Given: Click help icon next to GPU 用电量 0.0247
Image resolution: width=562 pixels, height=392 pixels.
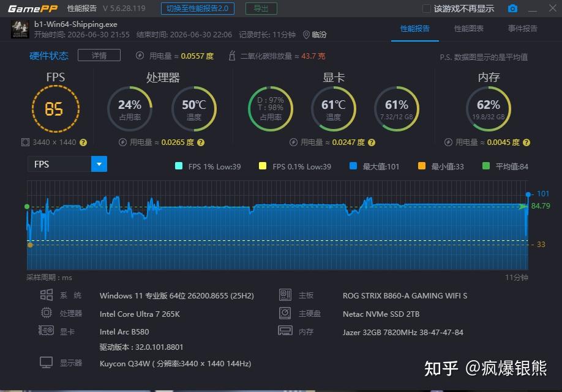Looking at the screenshot, I should click(372, 142).
